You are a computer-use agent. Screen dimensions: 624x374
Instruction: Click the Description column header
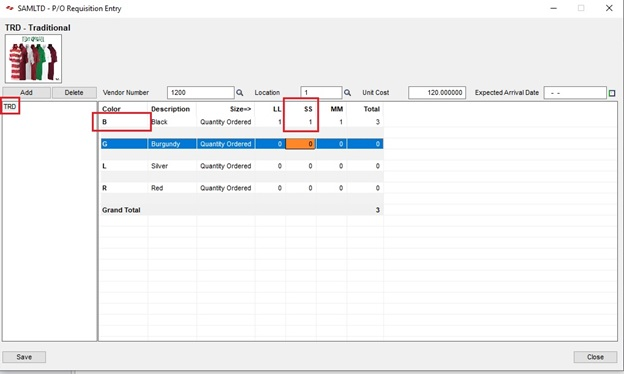[170, 109]
